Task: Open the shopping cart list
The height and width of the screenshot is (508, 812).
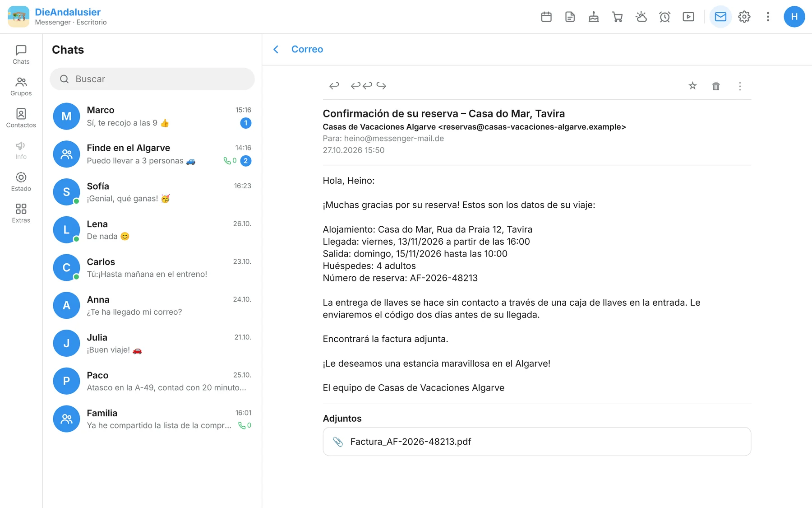Action: (x=618, y=17)
